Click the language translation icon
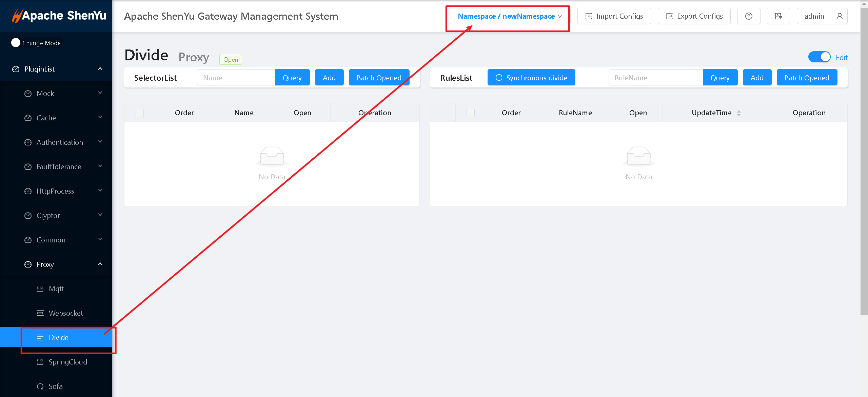Image resolution: width=868 pixels, height=397 pixels. [x=778, y=16]
